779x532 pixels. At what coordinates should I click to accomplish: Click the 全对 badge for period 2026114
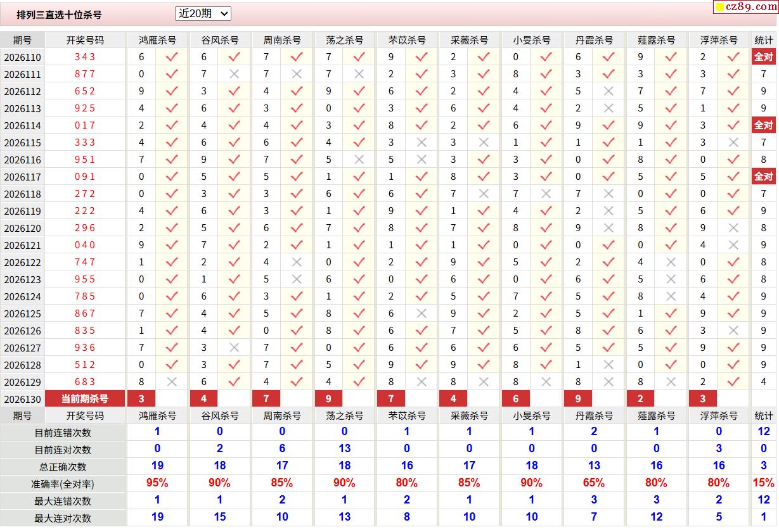point(764,125)
